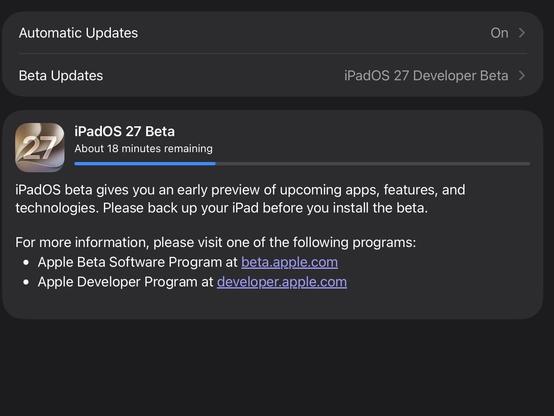Tap the Automatic Updates "On" status value
This screenshot has height=416, width=554.
499,33
